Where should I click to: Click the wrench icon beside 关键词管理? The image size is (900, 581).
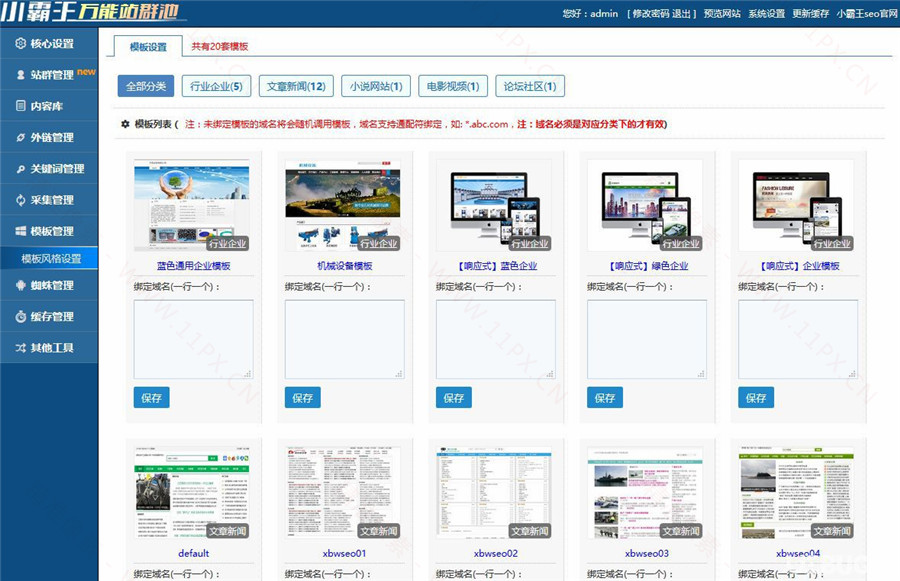[20, 169]
